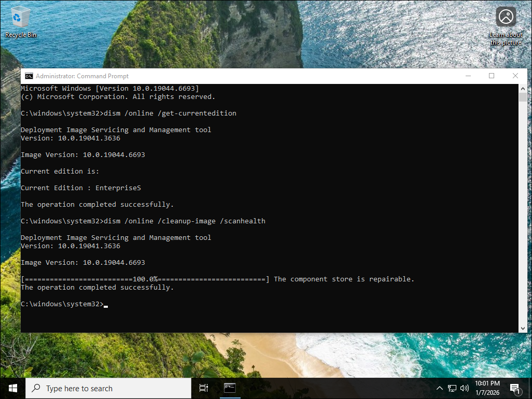
Task: Click the last 'C:\windows\system32>' prompt line
Action: [64, 304]
